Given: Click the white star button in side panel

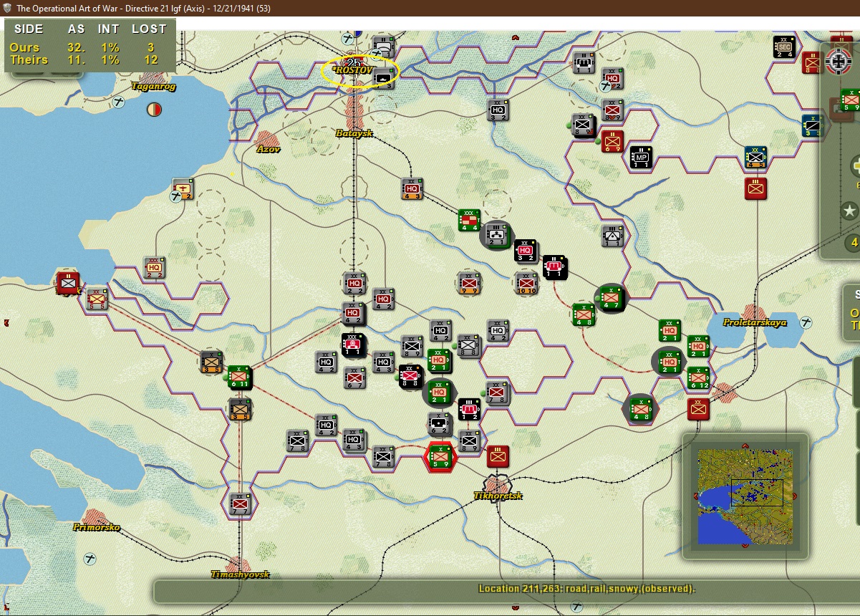Looking at the screenshot, I should tap(849, 211).
